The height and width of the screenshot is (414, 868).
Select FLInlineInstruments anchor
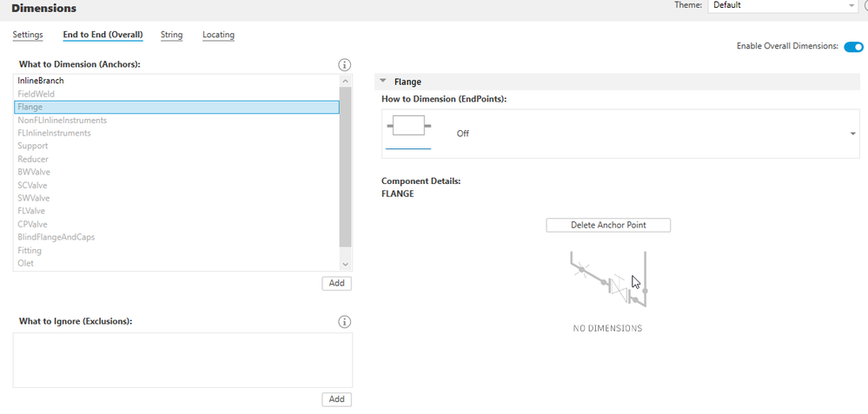[176, 133]
